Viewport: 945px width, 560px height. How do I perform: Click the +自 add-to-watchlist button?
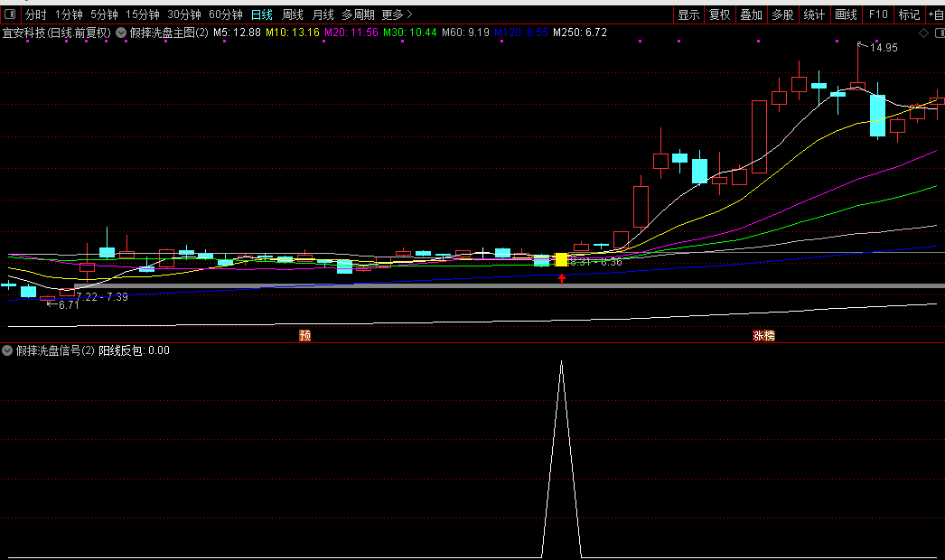coord(935,14)
